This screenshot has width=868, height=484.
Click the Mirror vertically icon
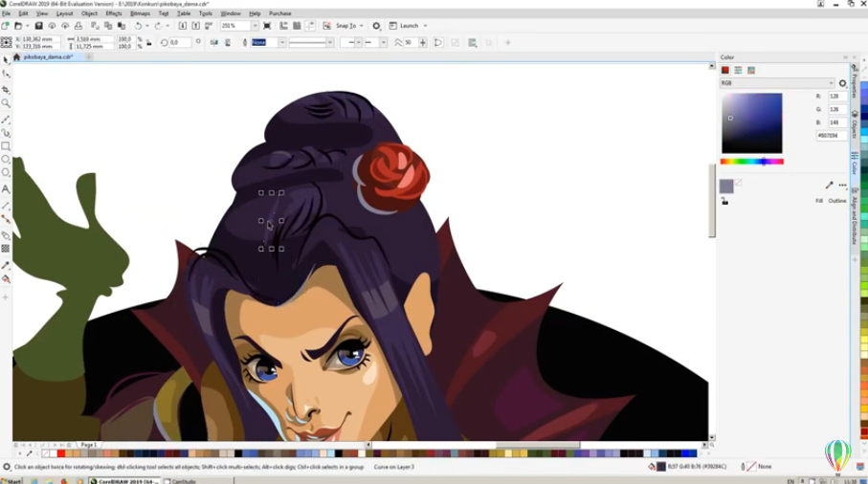[228, 43]
